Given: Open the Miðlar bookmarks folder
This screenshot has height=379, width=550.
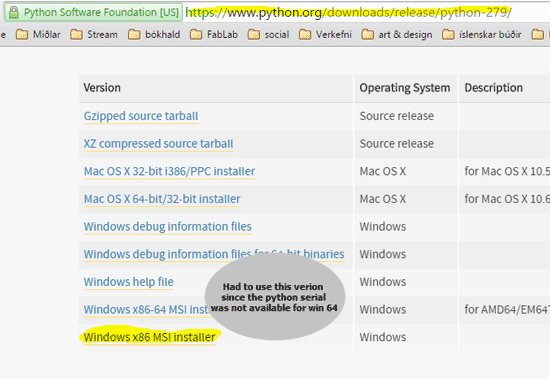Looking at the screenshot, I should click(x=38, y=34).
